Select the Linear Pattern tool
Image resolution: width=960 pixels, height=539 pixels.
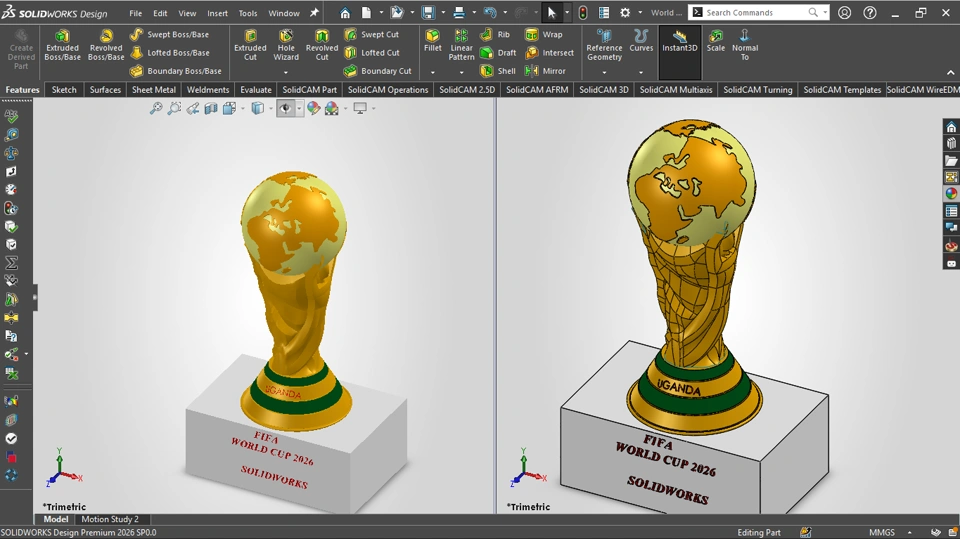point(461,45)
